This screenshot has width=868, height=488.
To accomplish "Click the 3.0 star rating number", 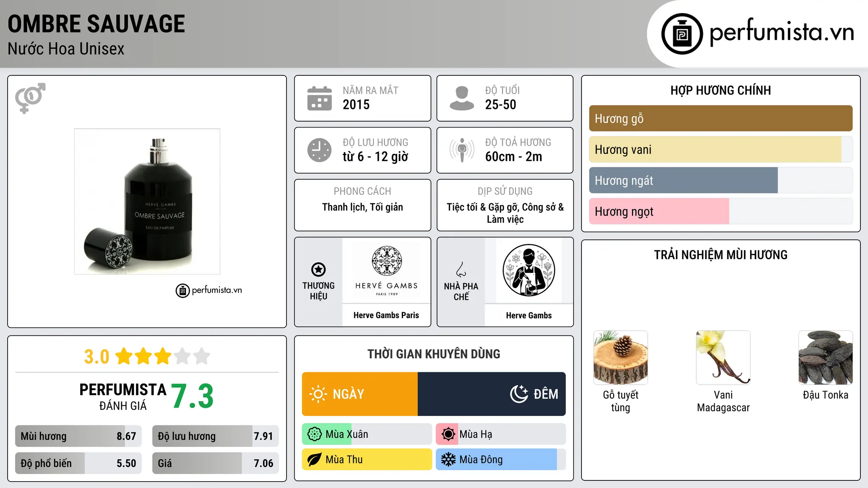I will click(x=97, y=357).
